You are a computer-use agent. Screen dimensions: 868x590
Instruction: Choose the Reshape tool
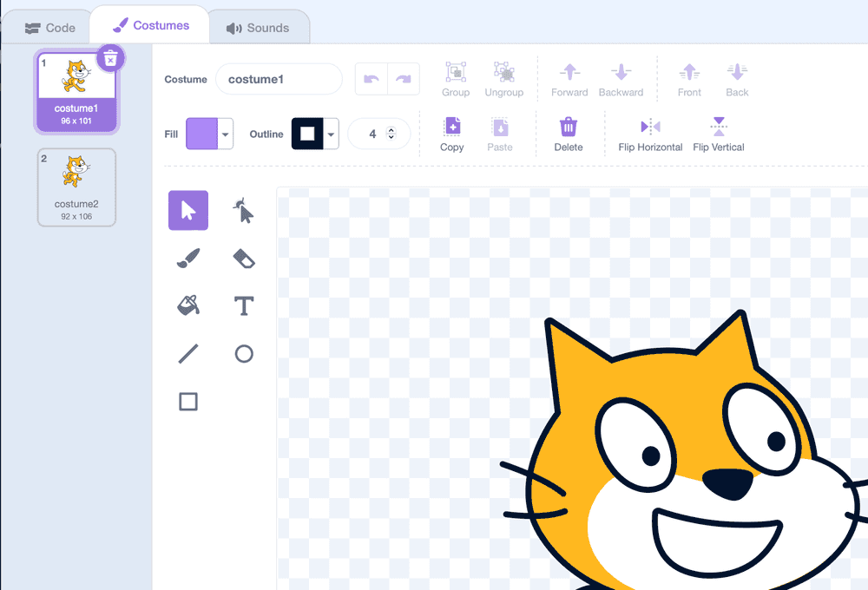pos(244,210)
